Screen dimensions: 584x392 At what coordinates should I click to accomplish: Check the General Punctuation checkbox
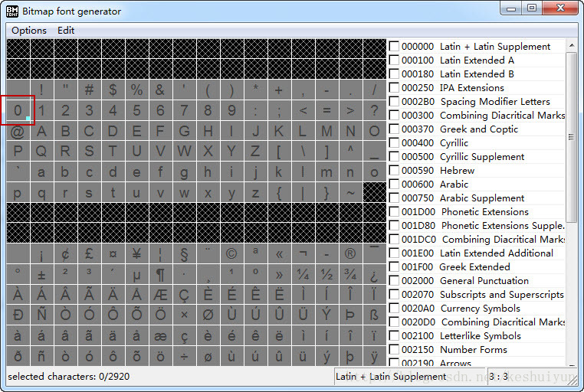394,281
